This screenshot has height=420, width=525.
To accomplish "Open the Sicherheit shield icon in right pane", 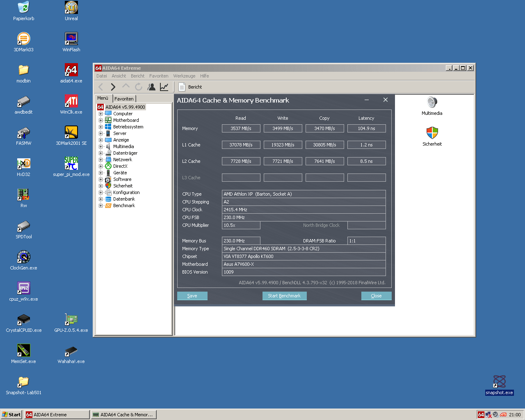I will pyautogui.click(x=432, y=137).
